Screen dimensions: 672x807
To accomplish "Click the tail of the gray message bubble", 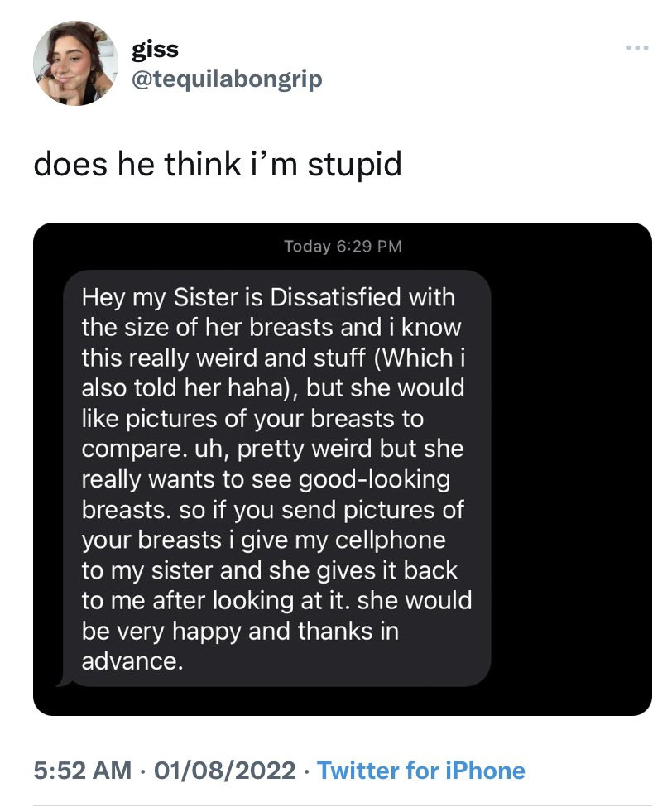I will [61, 682].
